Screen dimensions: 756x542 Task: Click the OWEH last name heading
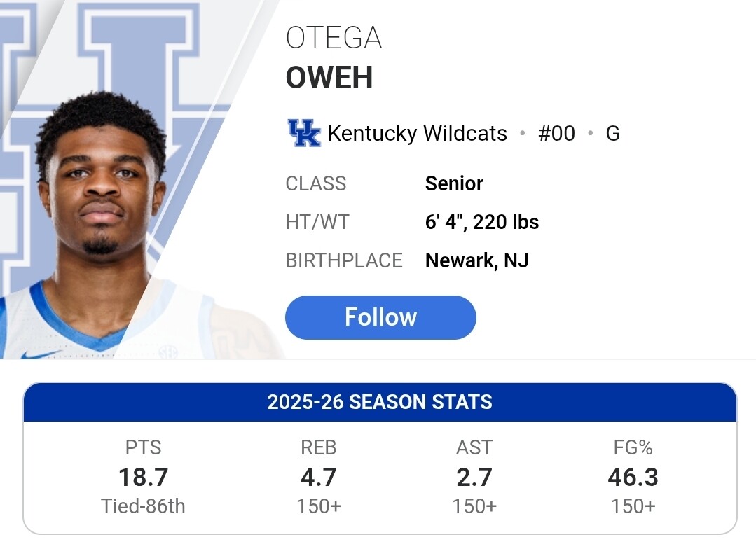[329, 78]
